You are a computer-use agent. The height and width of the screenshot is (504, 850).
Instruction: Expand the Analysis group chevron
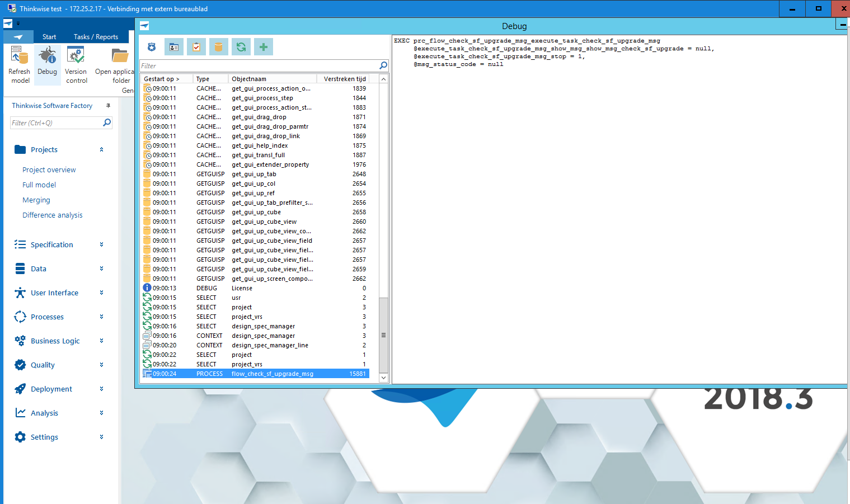click(101, 413)
